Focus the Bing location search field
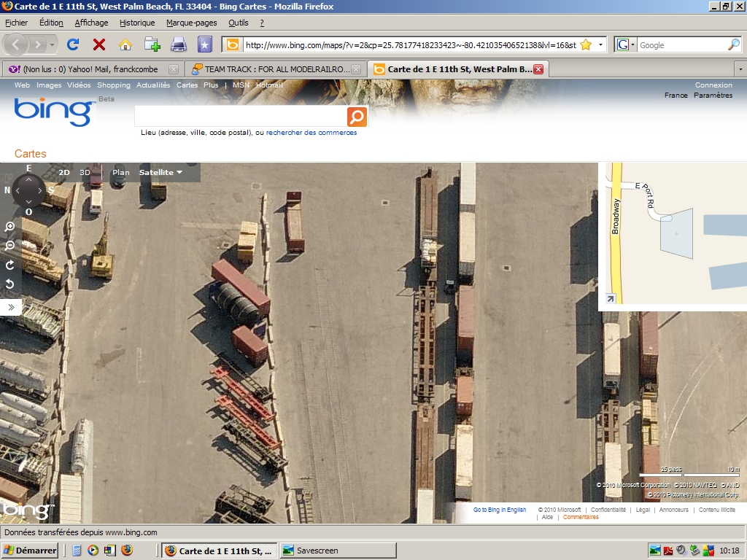747x560 pixels. point(241,116)
